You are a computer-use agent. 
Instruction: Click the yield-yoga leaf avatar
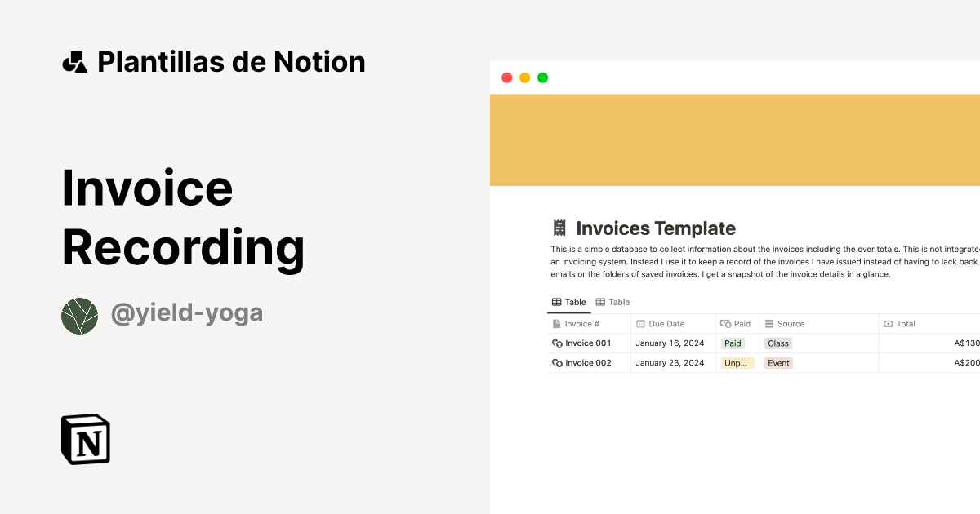point(79,316)
